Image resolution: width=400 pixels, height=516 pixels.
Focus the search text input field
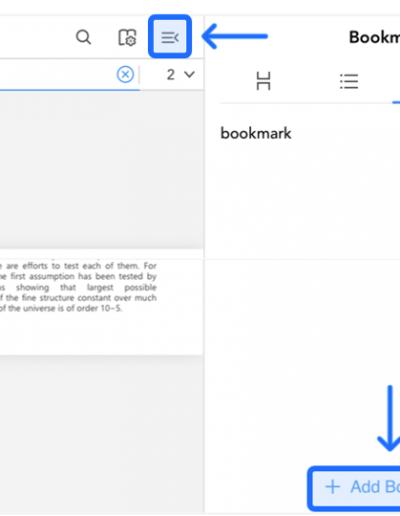[57, 74]
